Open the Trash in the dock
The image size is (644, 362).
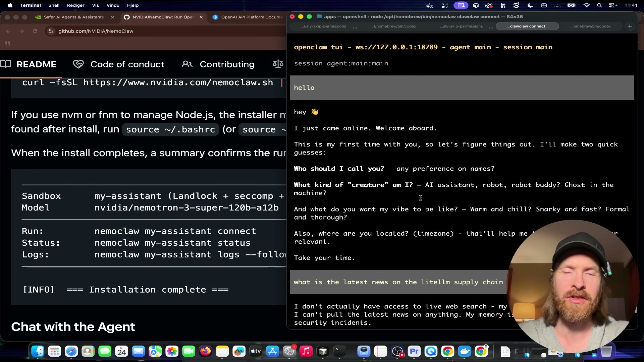coord(606,351)
